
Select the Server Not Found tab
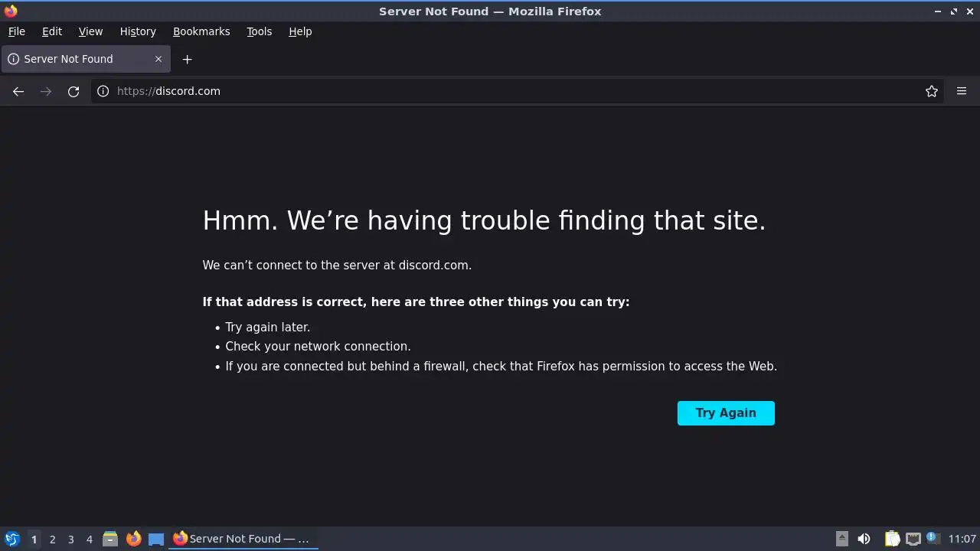coord(85,59)
